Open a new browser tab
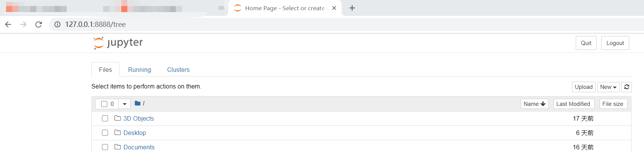 [352, 8]
